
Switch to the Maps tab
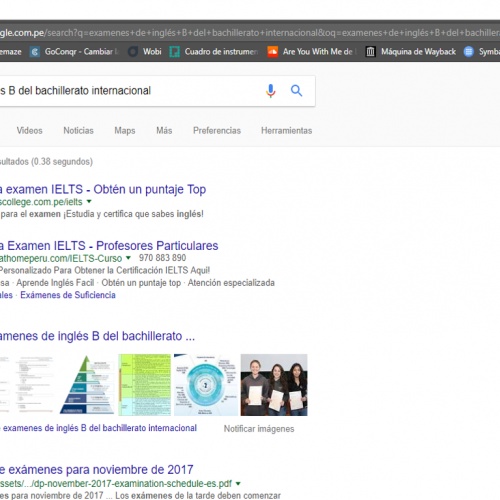125,131
